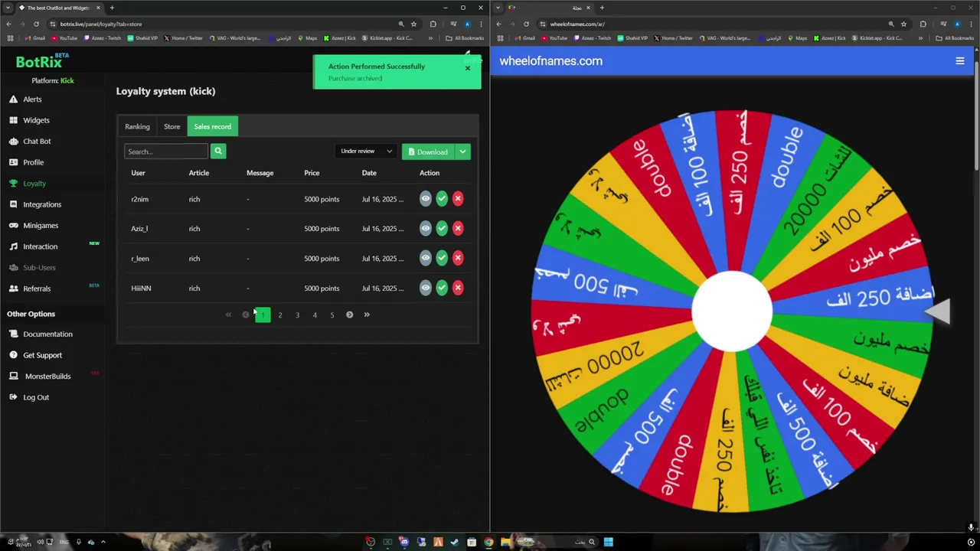The width and height of the screenshot is (980, 551).
Task: Open Chrome from the taskbar
Action: pos(488,543)
